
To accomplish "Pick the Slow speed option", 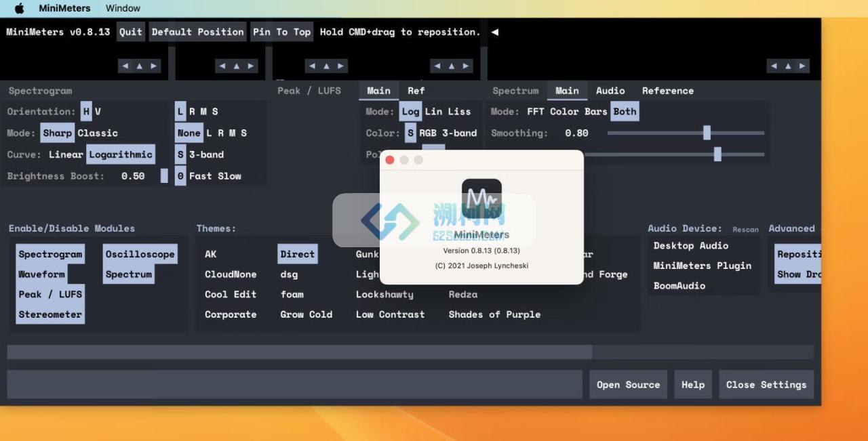I will [229, 176].
